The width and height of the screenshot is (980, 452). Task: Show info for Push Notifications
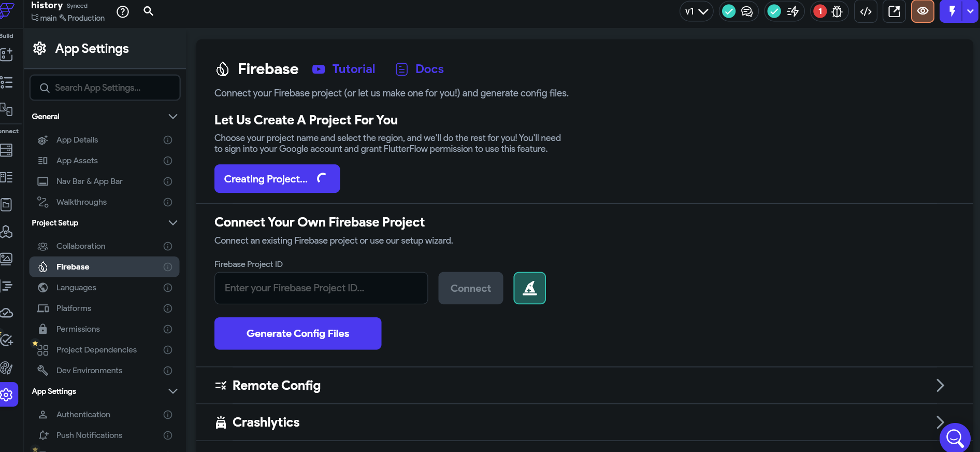coord(168,435)
